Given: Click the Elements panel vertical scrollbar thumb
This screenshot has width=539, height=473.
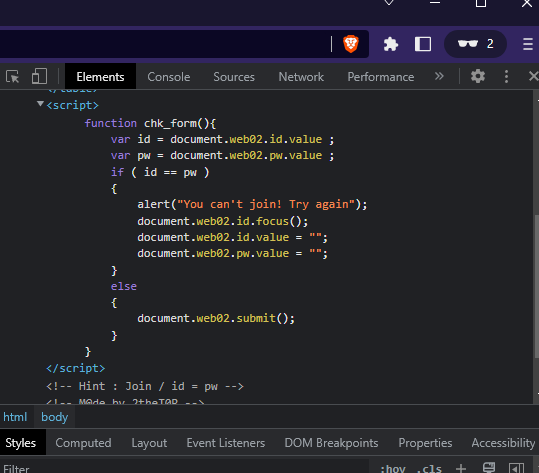Looking at the screenshot, I should point(536,287).
